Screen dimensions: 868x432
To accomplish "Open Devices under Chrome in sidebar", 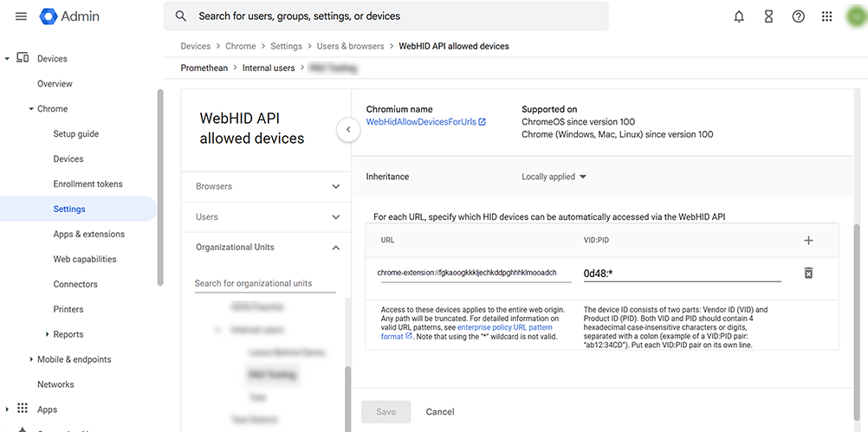I will click(x=68, y=158).
